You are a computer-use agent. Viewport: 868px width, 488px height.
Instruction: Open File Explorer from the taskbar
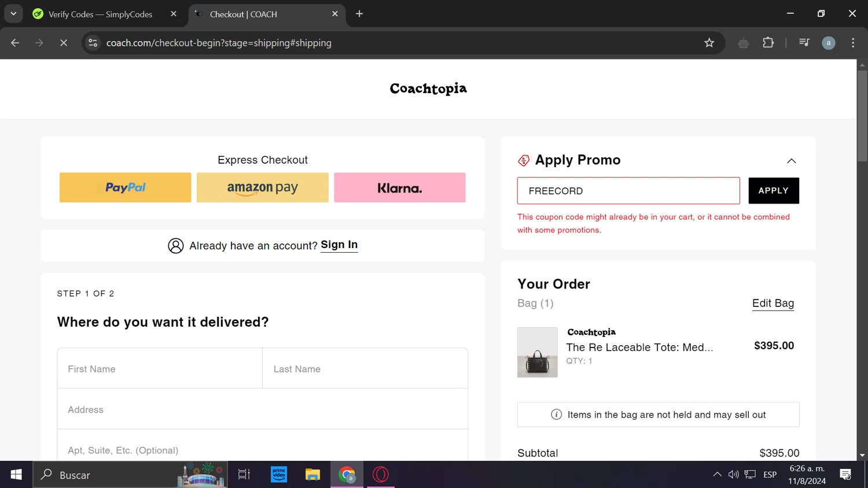coord(313,475)
